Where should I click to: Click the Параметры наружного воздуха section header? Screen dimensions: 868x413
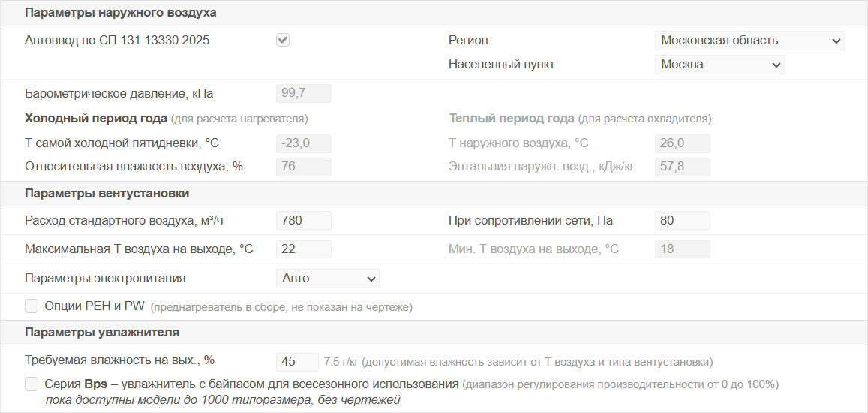pos(120,13)
